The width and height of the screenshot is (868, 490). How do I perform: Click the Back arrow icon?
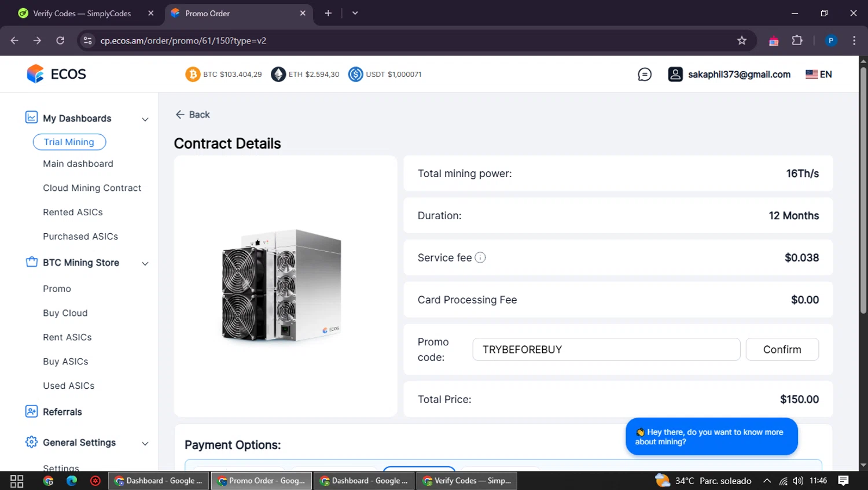click(x=180, y=115)
